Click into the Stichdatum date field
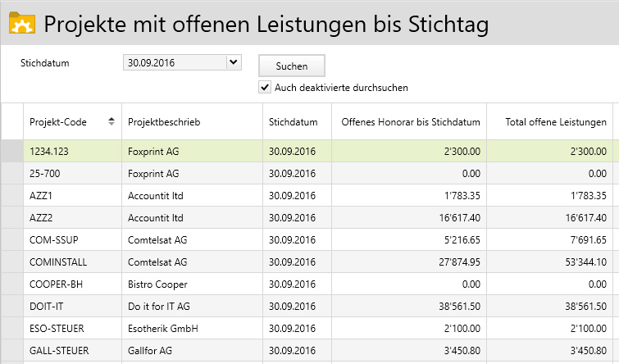The height and width of the screenshot is (364, 619). click(172, 61)
